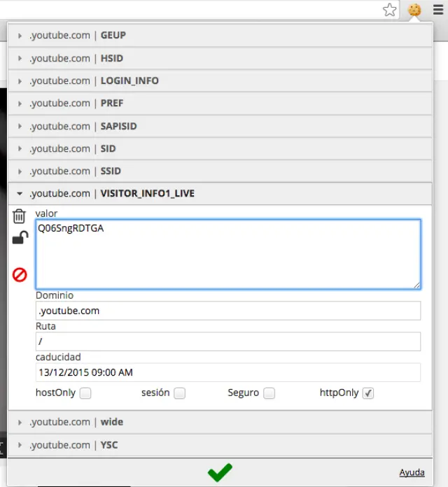448x487 pixels.
Task: Bookmark page with the star icon
Action: 390,10
